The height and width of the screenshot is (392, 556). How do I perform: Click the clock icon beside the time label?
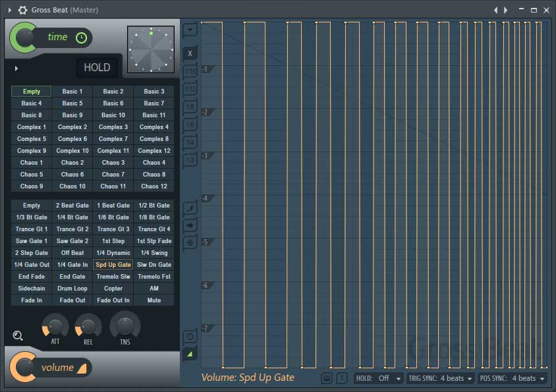pos(80,38)
